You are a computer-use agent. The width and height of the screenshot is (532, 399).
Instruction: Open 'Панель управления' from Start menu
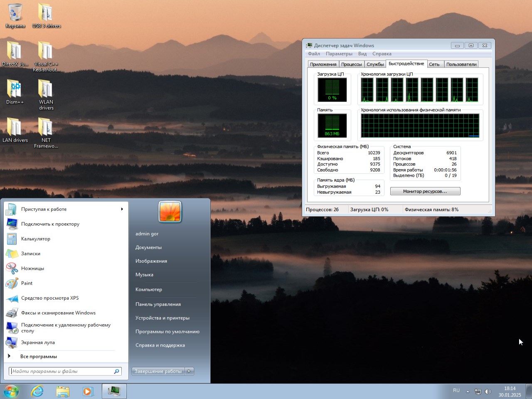coord(158,304)
